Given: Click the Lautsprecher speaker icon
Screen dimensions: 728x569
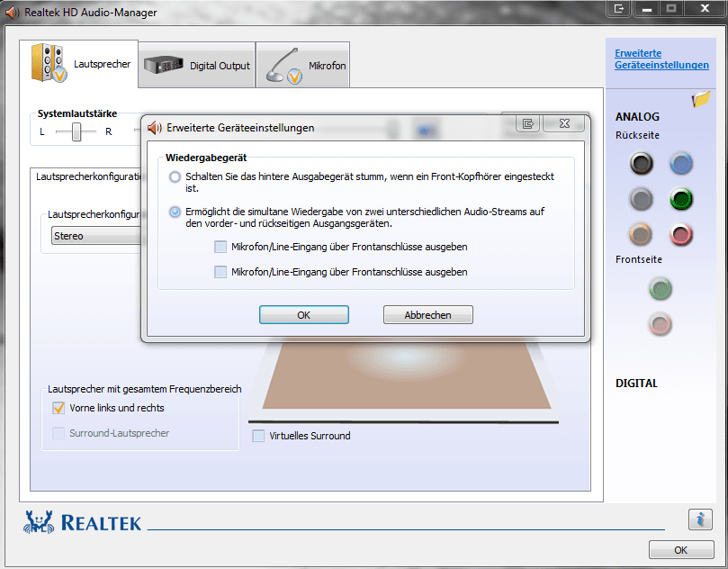Looking at the screenshot, I should click(x=49, y=64).
